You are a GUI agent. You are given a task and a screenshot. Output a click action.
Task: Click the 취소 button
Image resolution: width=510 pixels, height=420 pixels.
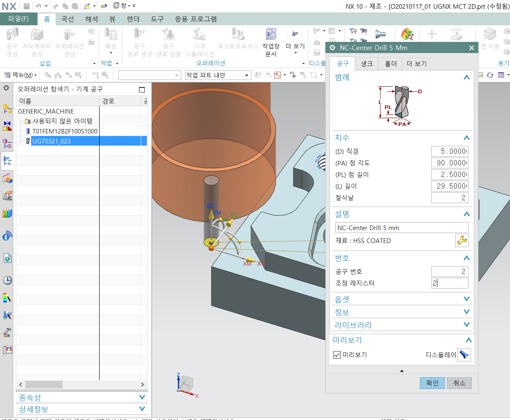click(x=459, y=383)
